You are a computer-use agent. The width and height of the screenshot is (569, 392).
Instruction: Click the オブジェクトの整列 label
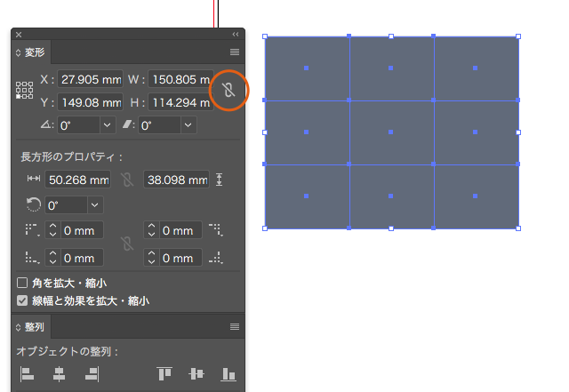pyautogui.click(x=67, y=351)
